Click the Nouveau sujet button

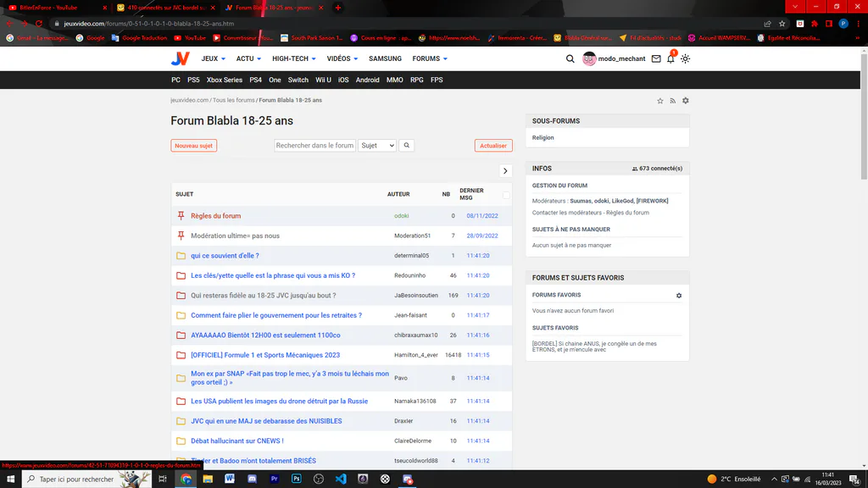click(x=194, y=146)
